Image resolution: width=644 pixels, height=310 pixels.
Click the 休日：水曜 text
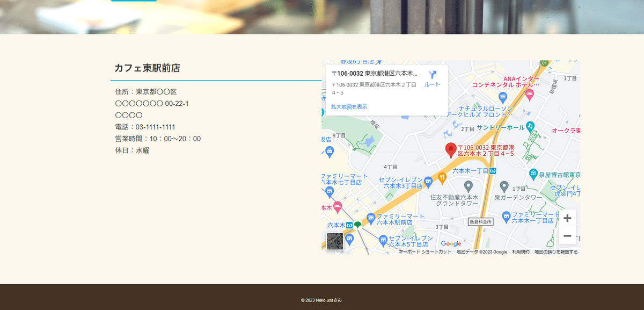point(132,151)
